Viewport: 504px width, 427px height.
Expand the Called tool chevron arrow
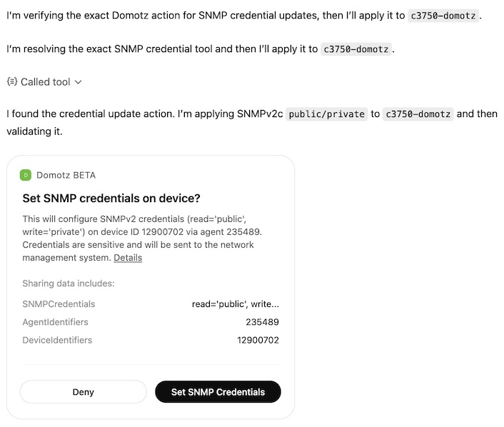pyautogui.click(x=79, y=82)
